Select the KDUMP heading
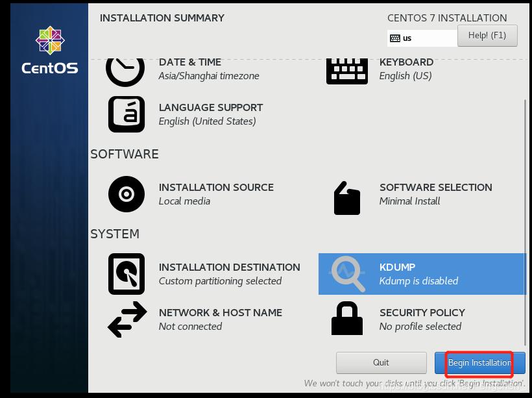This screenshot has width=532, height=398. pos(397,267)
